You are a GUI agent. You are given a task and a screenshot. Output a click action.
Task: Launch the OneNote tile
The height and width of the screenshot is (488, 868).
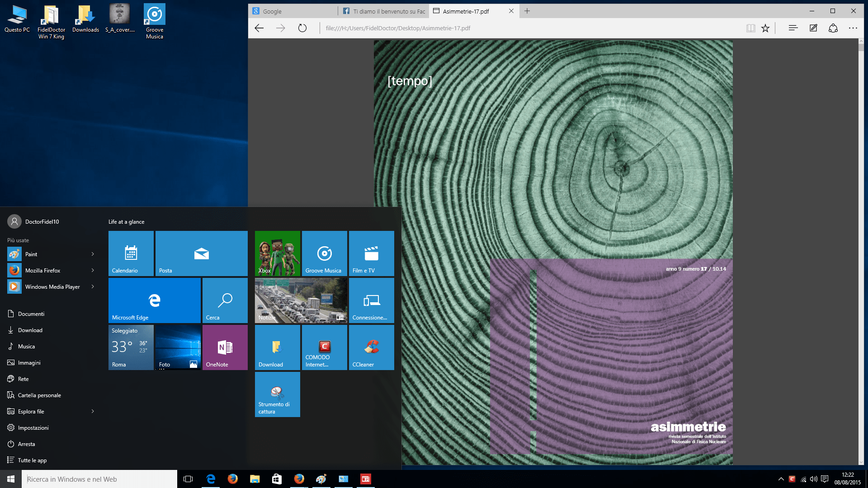[225, 347]
